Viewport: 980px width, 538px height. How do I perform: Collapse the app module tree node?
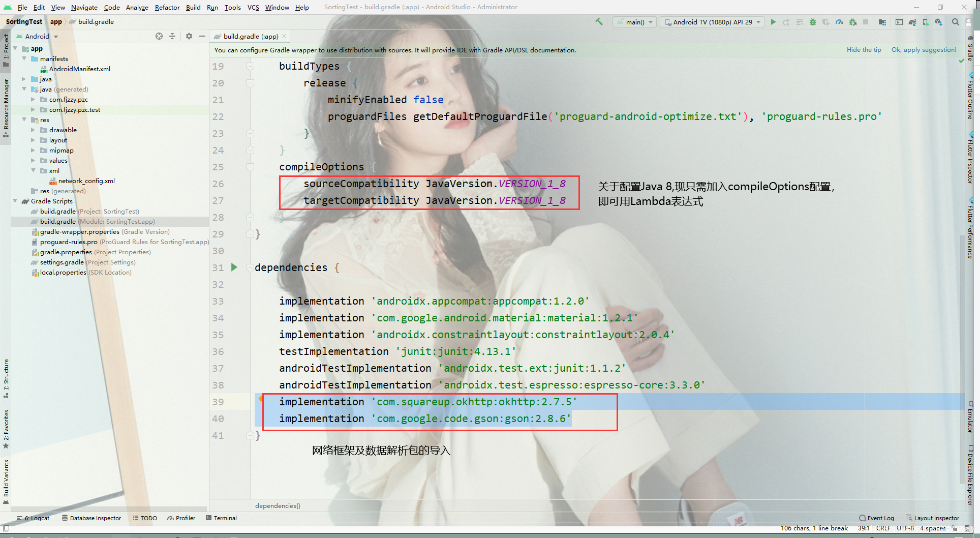pos(15,49)
